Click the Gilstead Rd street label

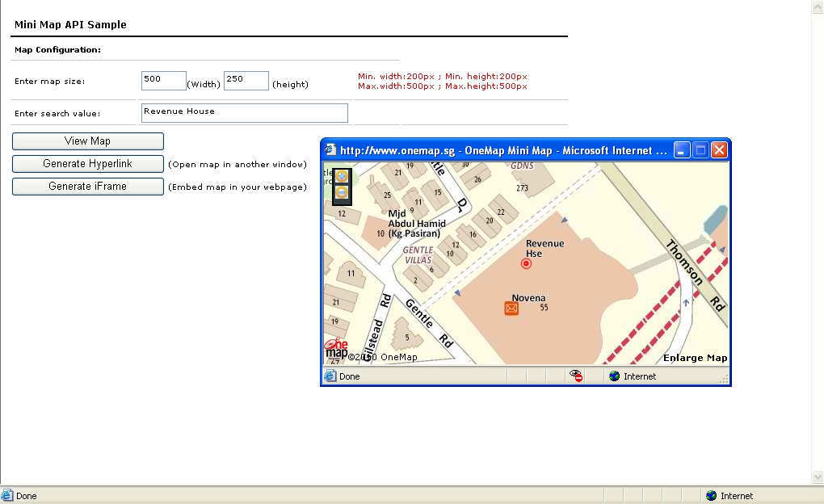point(377,328)
